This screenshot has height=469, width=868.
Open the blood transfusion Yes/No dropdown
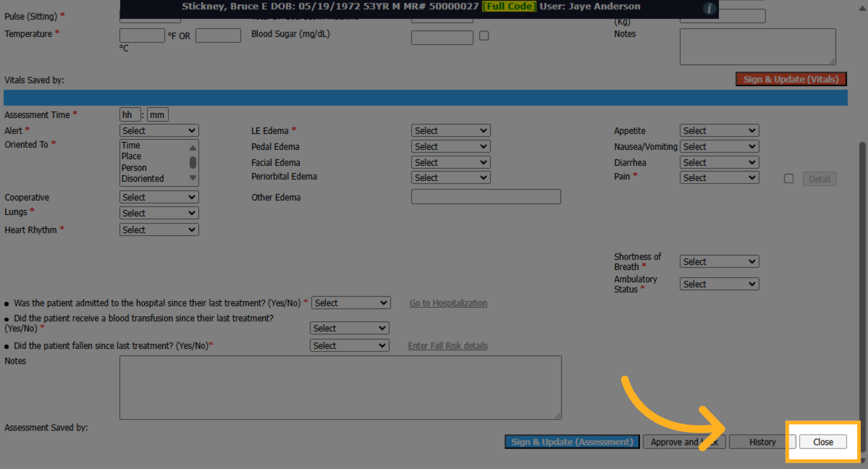pos(349,328)
